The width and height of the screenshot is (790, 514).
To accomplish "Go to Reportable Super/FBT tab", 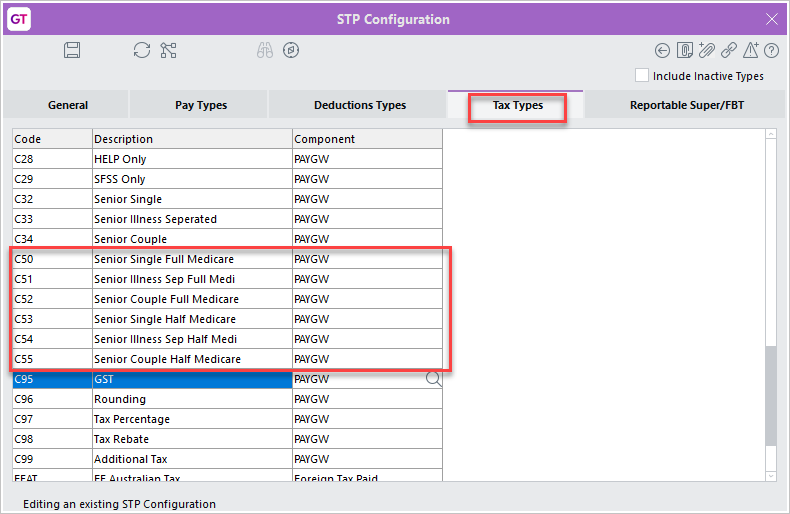I will click(686, 105).
